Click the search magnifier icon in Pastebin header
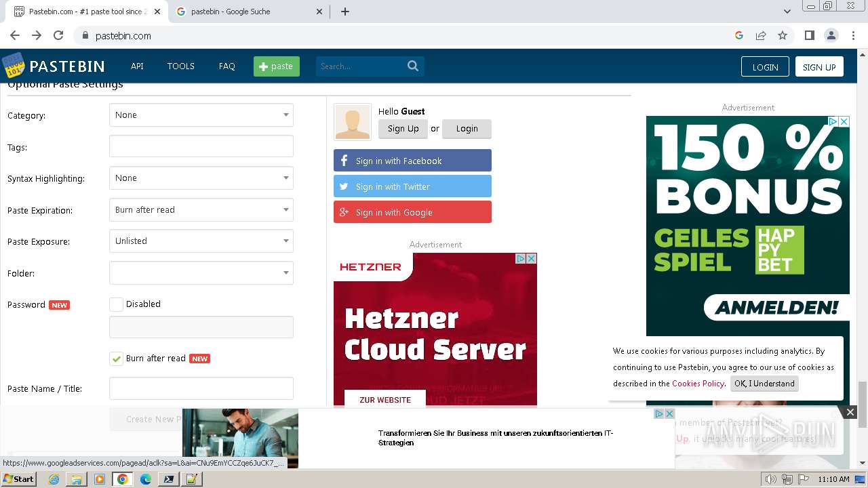Screen dimensions: 868x488 413,66
